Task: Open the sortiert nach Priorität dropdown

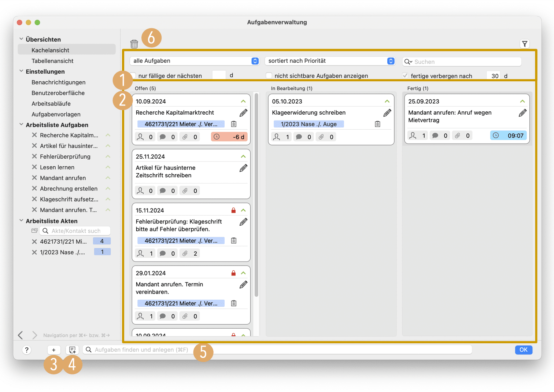Action: (x=330, y=61)
